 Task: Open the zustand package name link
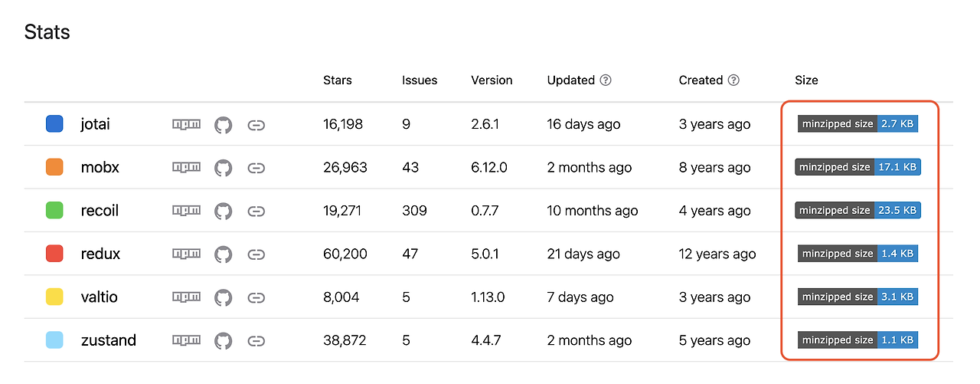click(108, 340)
